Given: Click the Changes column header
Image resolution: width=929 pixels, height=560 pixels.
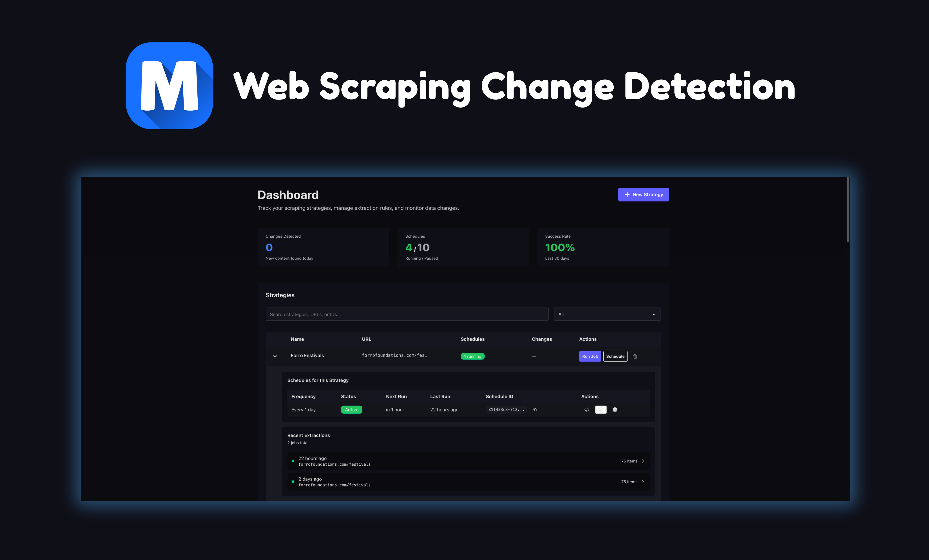Looking at the screenshot, I should pyautogui.click(x=541, y=339).
